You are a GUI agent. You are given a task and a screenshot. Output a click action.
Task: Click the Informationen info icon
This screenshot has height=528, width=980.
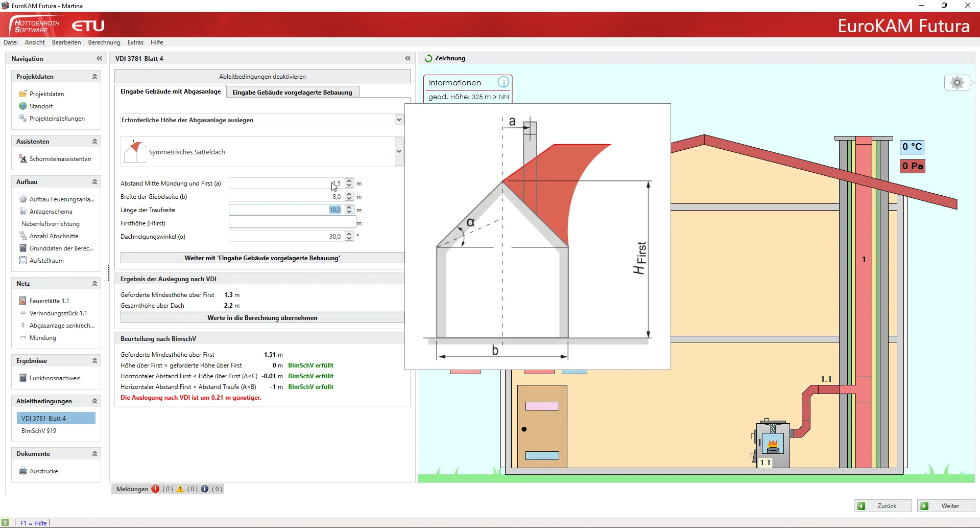[x=503, y=82]
